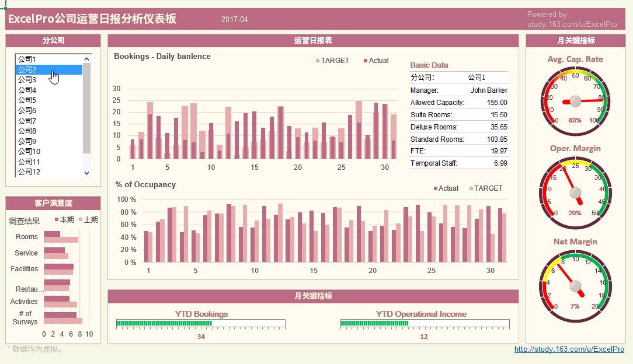Click the 运营日报表 panel header
The image size is (633, 364).
coord(313,41)
